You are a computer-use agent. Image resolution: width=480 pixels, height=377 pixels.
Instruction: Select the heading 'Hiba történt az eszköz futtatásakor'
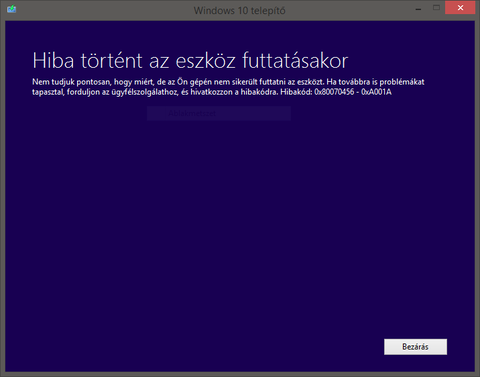point(190,61)
